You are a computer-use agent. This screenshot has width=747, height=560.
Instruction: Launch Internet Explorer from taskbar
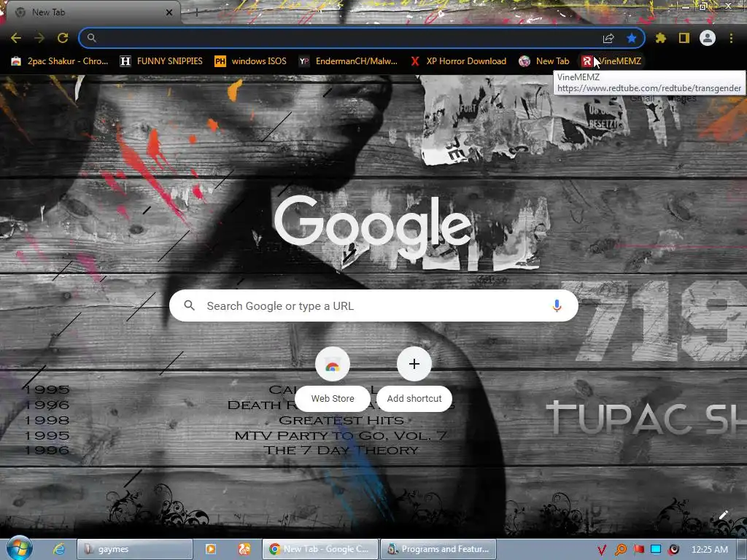(x=58, y=549)
